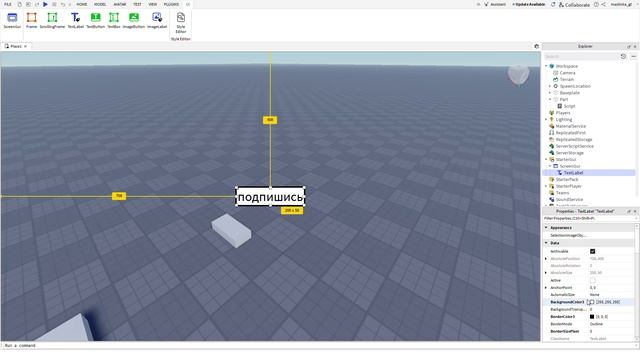
Task: Insert a ScrollingFrame element
Action: 52,20
